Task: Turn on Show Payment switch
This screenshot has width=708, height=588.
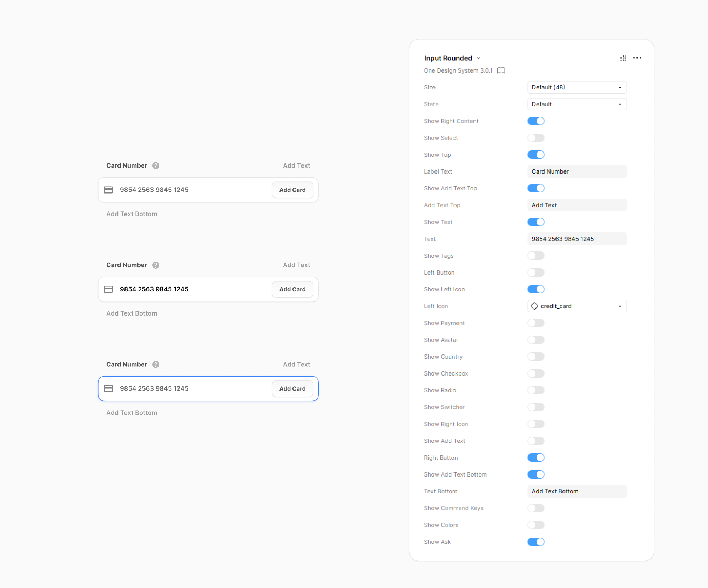Action: click(x=536, y=323)
